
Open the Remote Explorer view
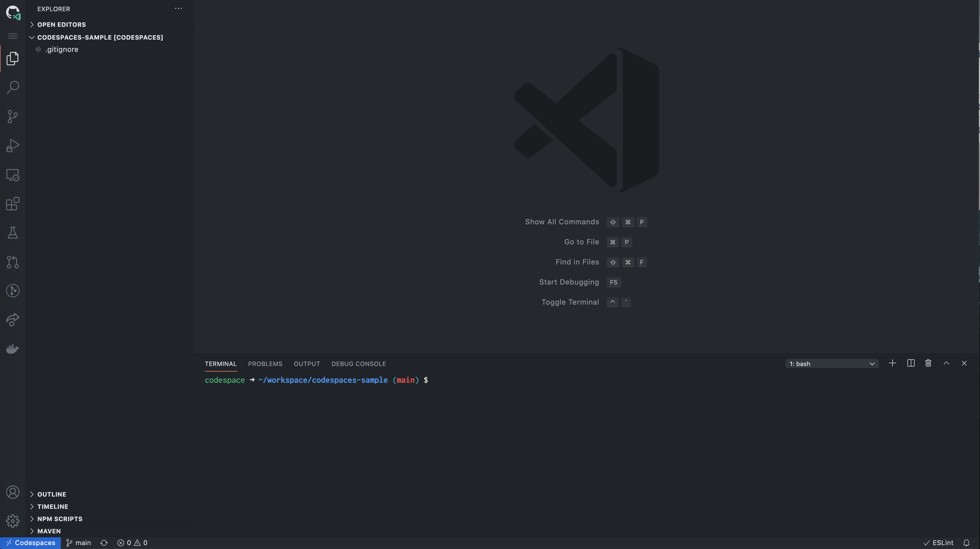13,175
